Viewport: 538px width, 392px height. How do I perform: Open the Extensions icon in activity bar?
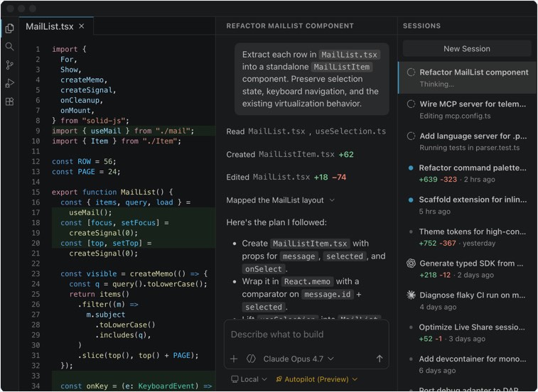[x=10, y=102]
